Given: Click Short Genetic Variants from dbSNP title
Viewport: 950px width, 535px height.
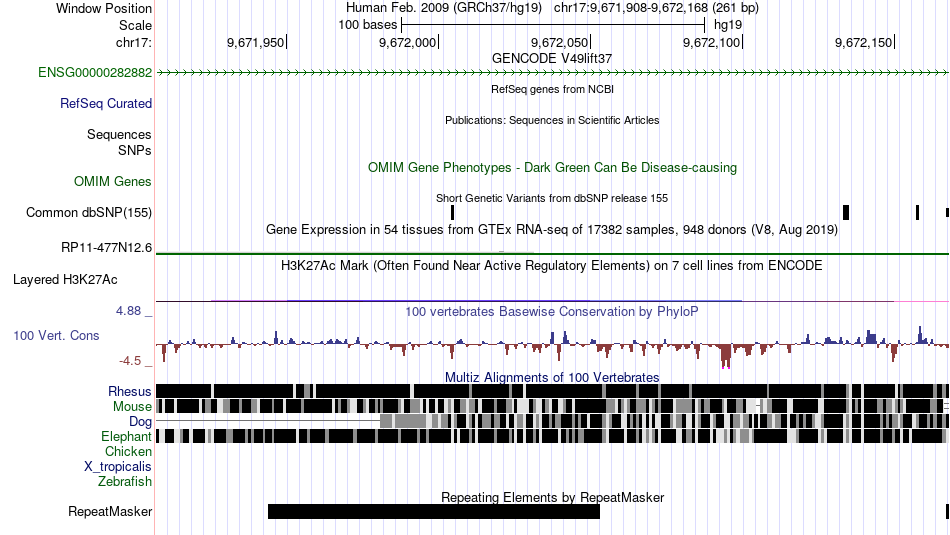Looking at the screenshot, I should [552, 198].
